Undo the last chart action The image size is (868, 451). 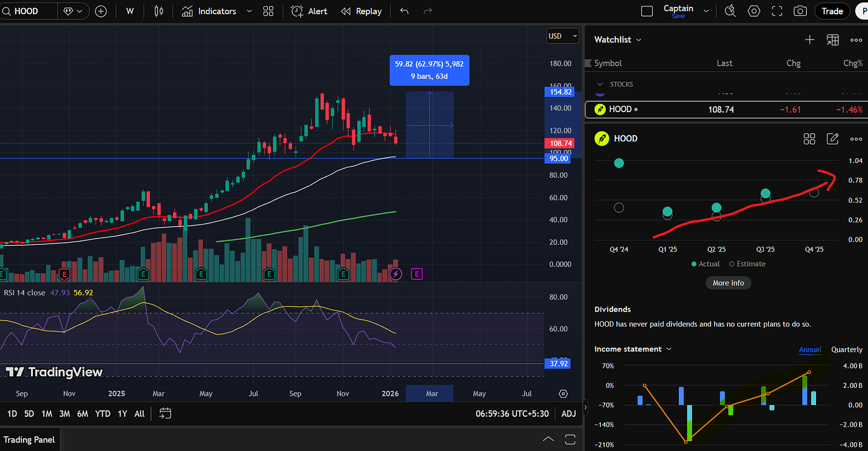[x=404, y=11]
